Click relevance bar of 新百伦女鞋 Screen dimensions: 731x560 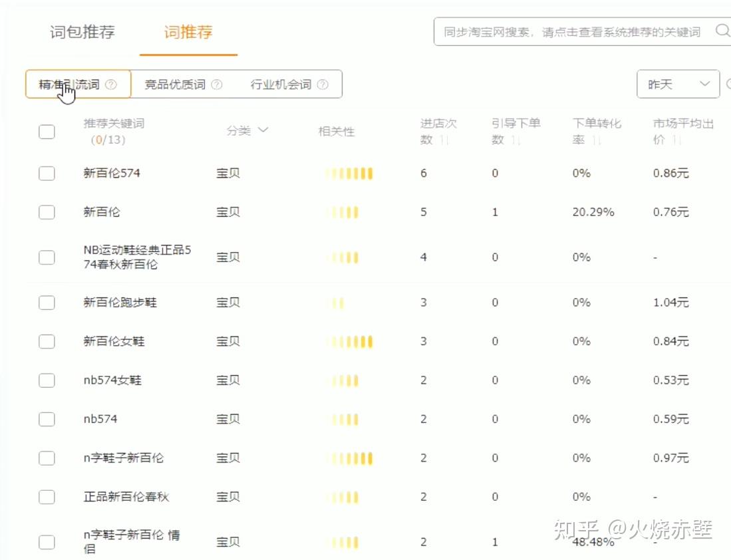(x=350, y=342)
